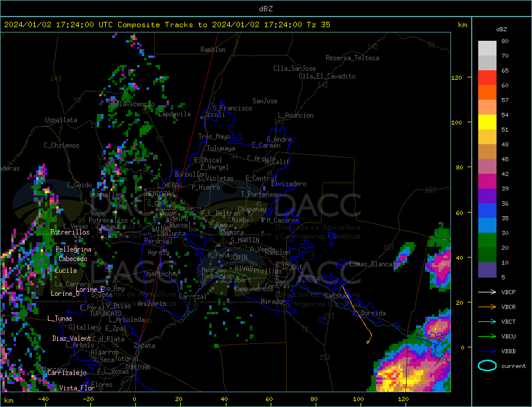532x407 pixels.
Task: Click the 'S_MARTIN' map label
Action: coord(245,240)
